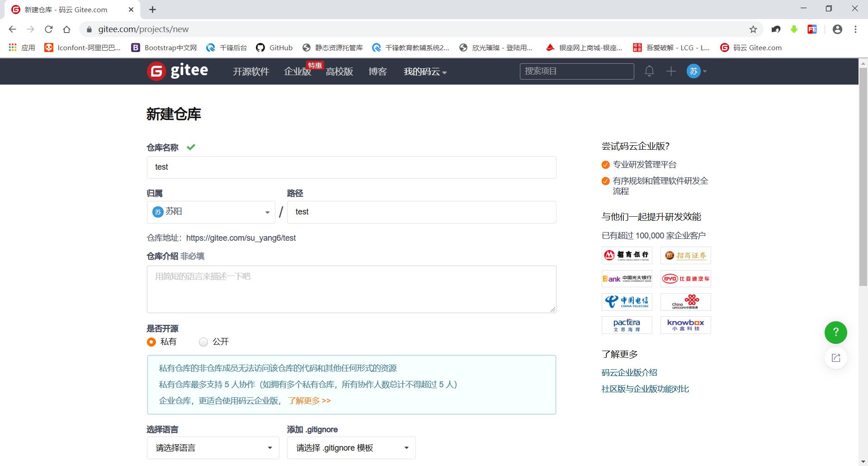This screenshot has width=868, height=466.
Task: Open 博客 nav item
Action: [x=377, y=71]
